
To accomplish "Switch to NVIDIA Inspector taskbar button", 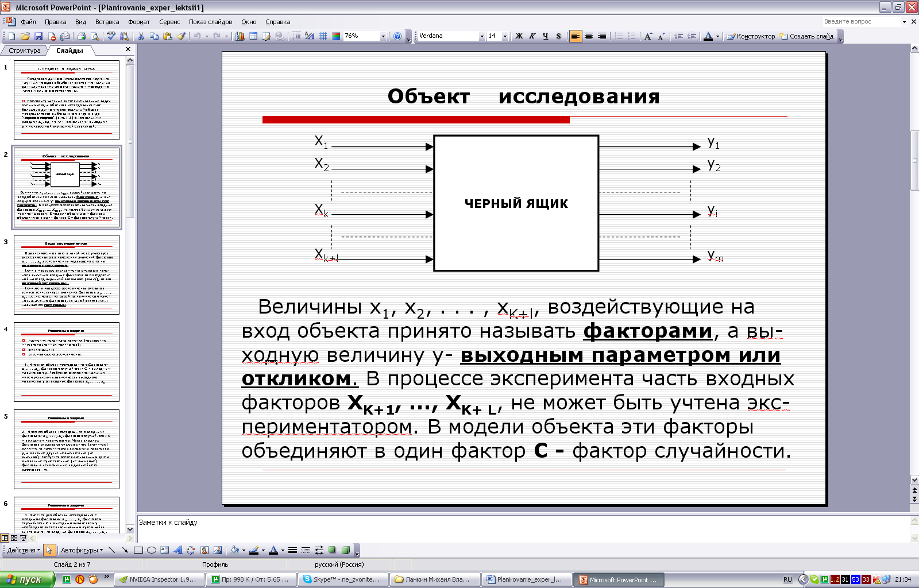I will tap(159, 579).
